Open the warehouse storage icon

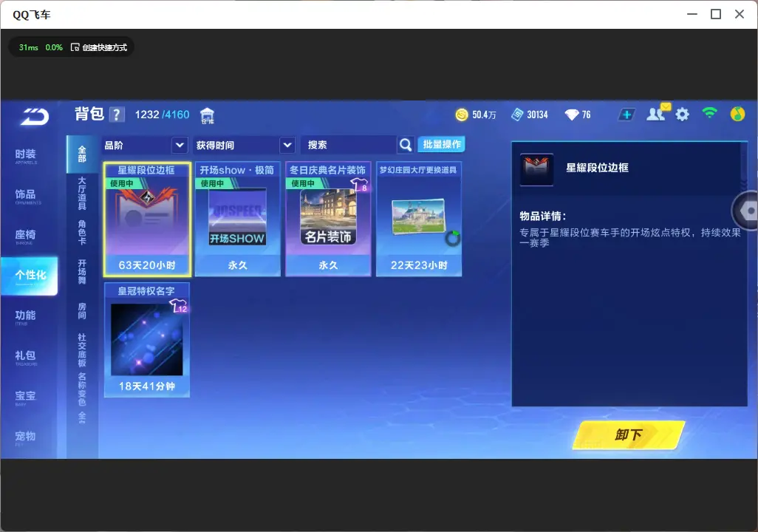[x=207, y=115]
